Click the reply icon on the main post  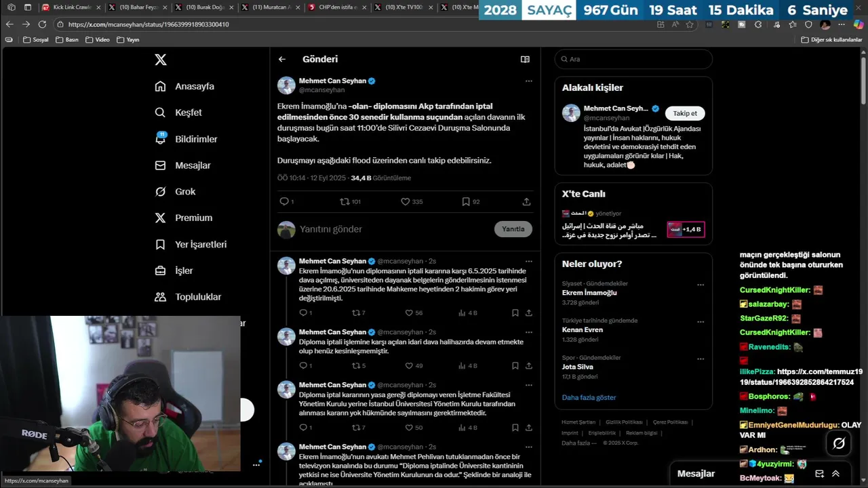pos(284,201)
